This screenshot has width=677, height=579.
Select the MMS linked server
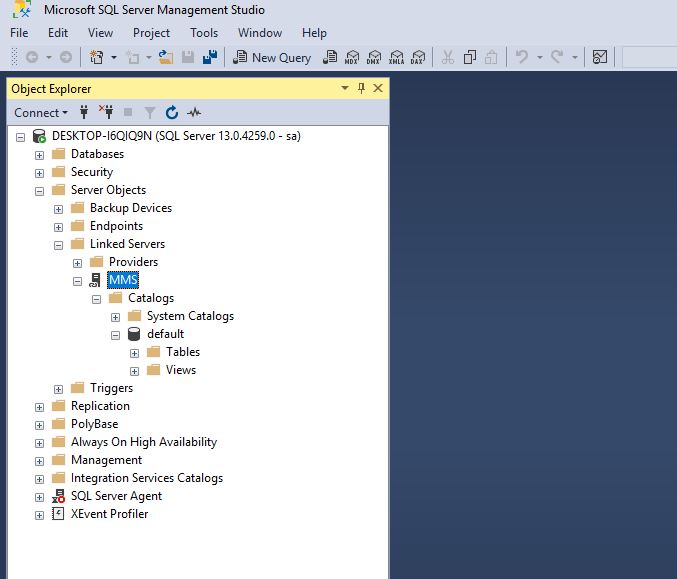123,280
